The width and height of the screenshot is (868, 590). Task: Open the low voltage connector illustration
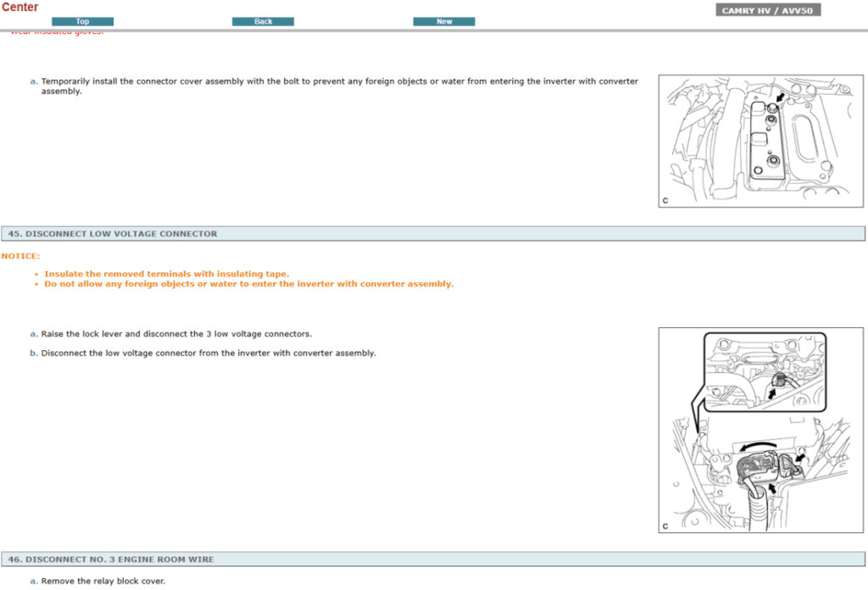click(x=762, y=430)
